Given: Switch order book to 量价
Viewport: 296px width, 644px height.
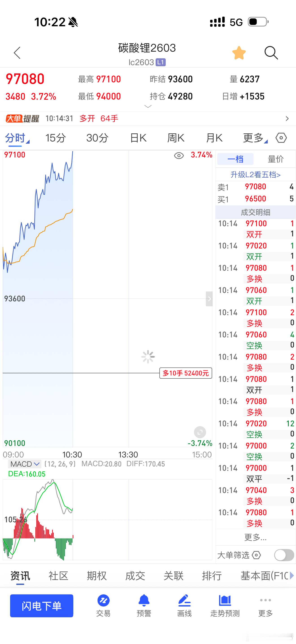Looking at the screenshot, I should [x=276, y=159].
